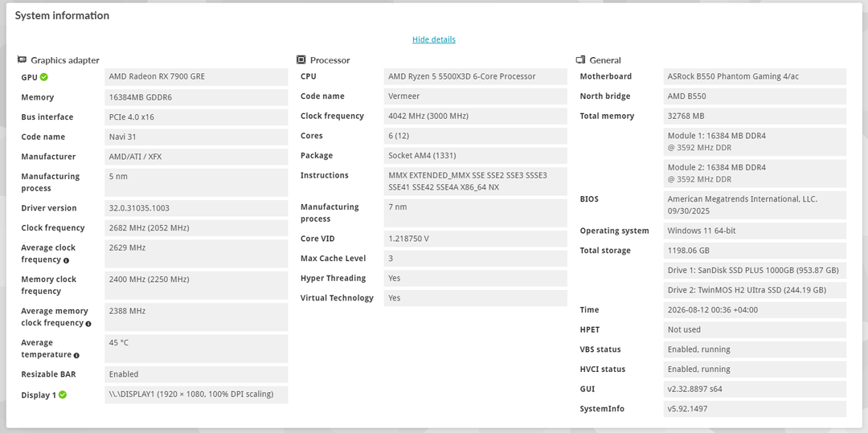Click the Virtual Technology Yes value
Viewport: 868px width, 433px height.
(476, 298)
